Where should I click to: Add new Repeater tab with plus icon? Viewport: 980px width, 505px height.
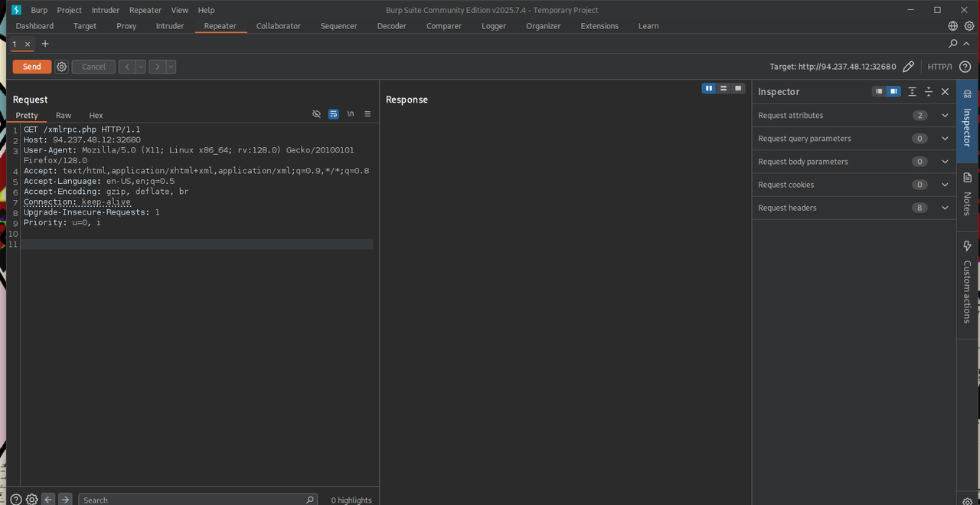[x=45, y=44]
